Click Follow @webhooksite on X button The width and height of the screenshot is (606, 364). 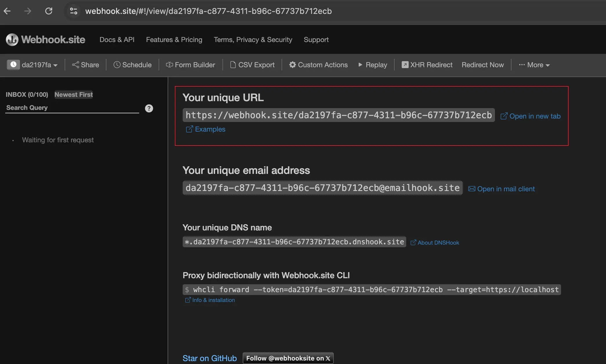(x=288, y=358)
